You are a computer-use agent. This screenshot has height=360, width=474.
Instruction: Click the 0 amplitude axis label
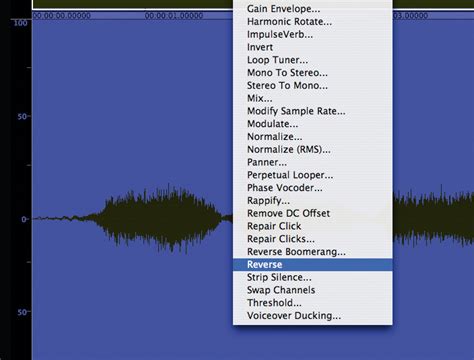click(24, 219)
